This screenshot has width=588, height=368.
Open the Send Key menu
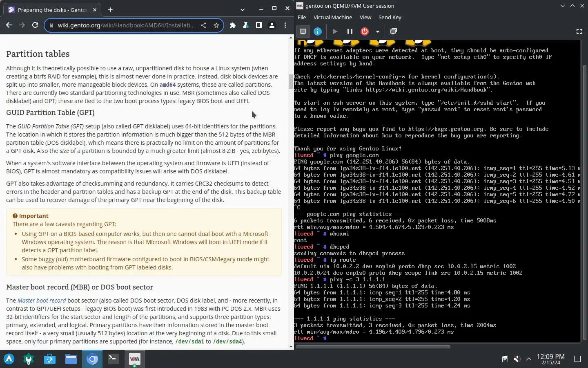click(x=390, y=17)
